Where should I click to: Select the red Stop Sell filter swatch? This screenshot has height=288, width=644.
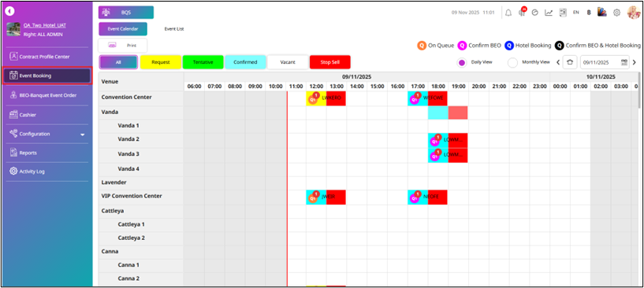pos(329,62)
